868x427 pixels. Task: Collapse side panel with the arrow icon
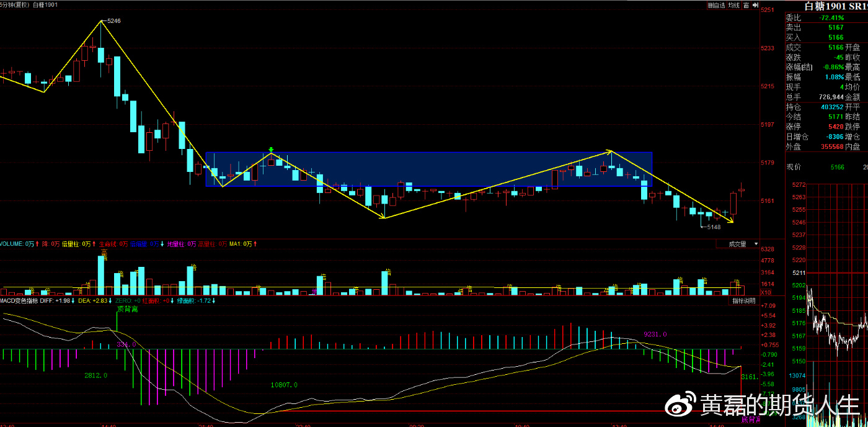pos(755,5)
